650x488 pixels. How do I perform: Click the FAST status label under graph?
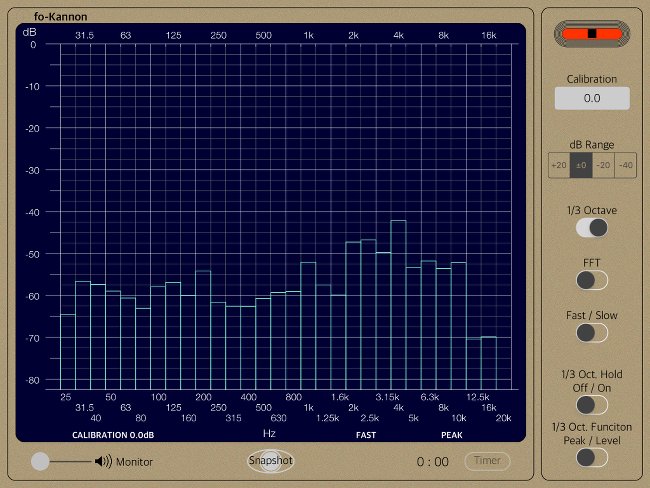[x=367, y=435]
